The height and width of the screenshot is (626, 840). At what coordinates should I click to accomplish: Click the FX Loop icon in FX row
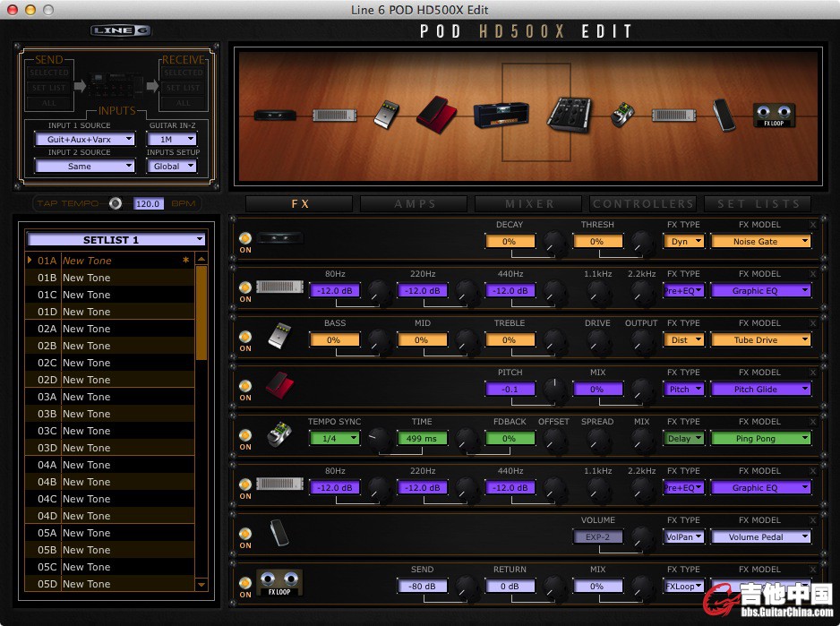pos(279,582)
